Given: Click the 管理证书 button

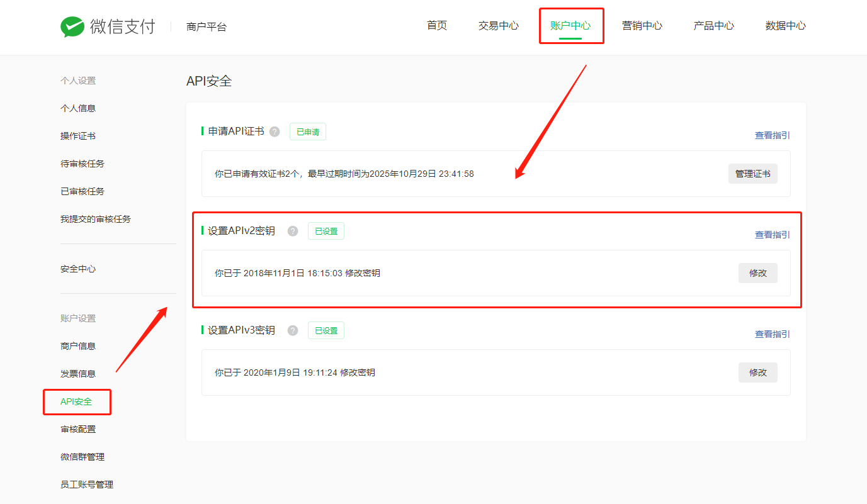Looking at the screenshot, I should pos(752,174).
